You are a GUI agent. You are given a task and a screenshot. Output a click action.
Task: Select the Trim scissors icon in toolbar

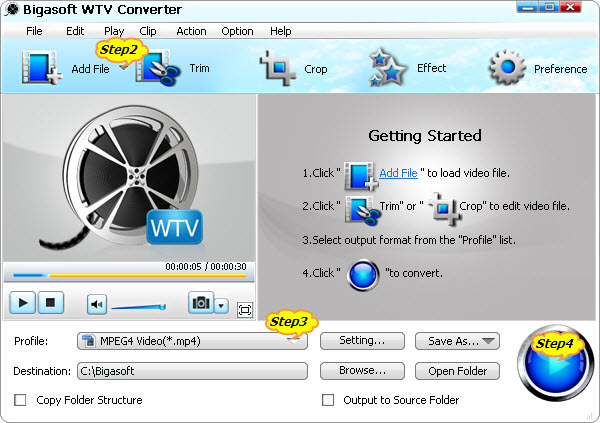tap(158, 68)
